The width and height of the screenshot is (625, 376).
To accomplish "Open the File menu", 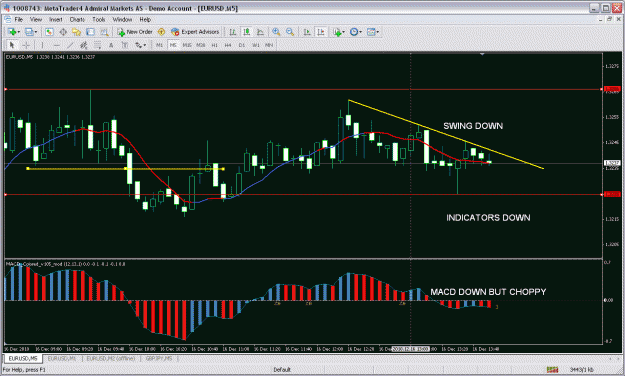I will (19, 19).
